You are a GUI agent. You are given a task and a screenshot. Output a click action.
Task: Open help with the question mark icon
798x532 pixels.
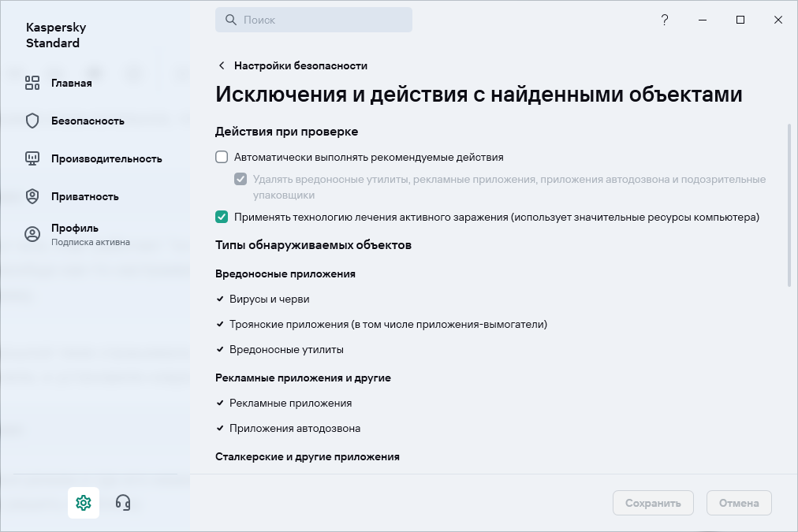tap(664, 20)
